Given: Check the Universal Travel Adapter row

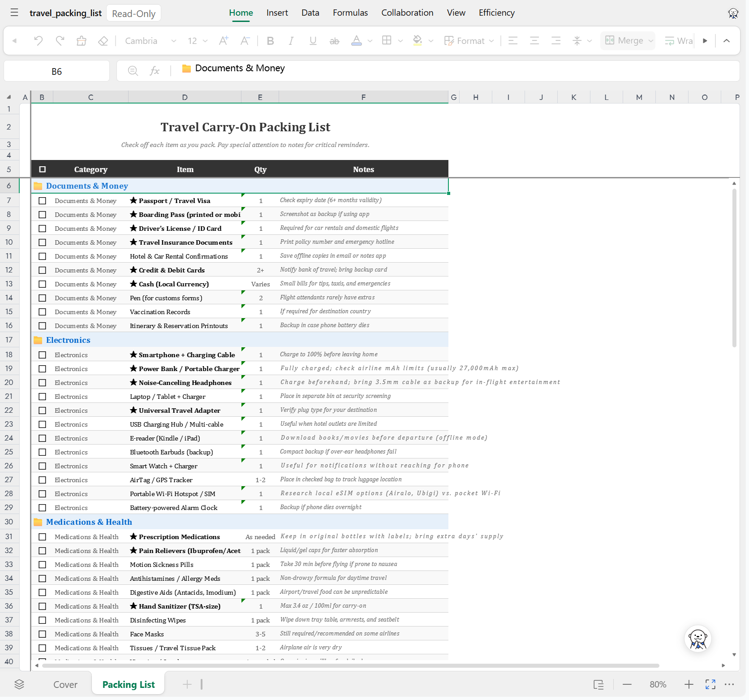Looking at the screenshot, I should 43,410.
